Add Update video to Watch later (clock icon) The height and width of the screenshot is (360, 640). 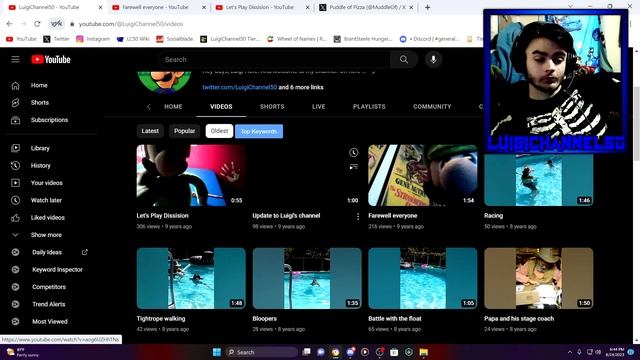click(x=353, y=153)
